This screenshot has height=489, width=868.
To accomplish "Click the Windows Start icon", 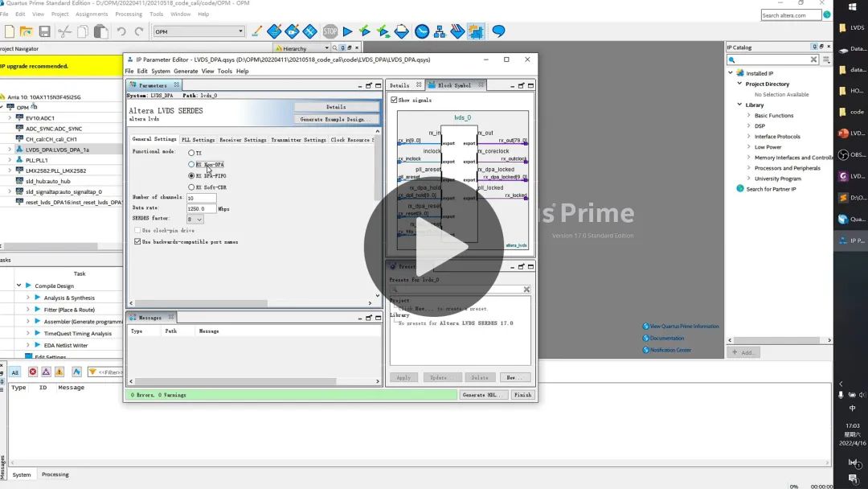I will (852, 7).
